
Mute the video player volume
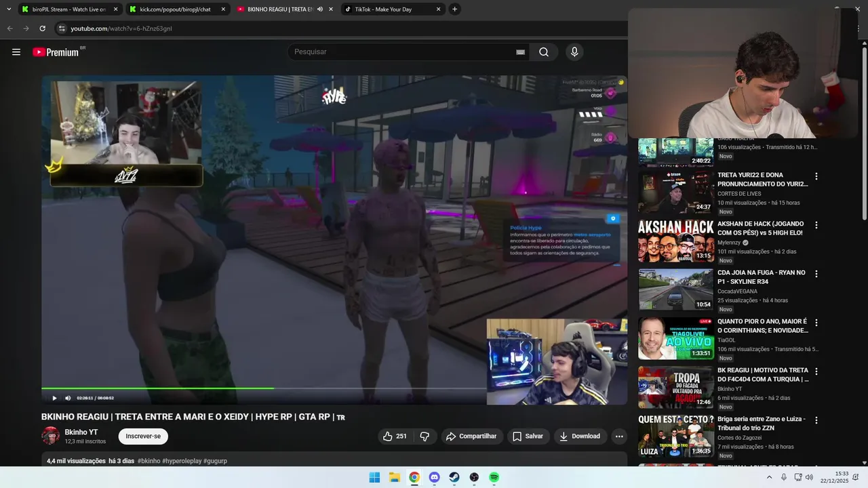pos(68,398)
